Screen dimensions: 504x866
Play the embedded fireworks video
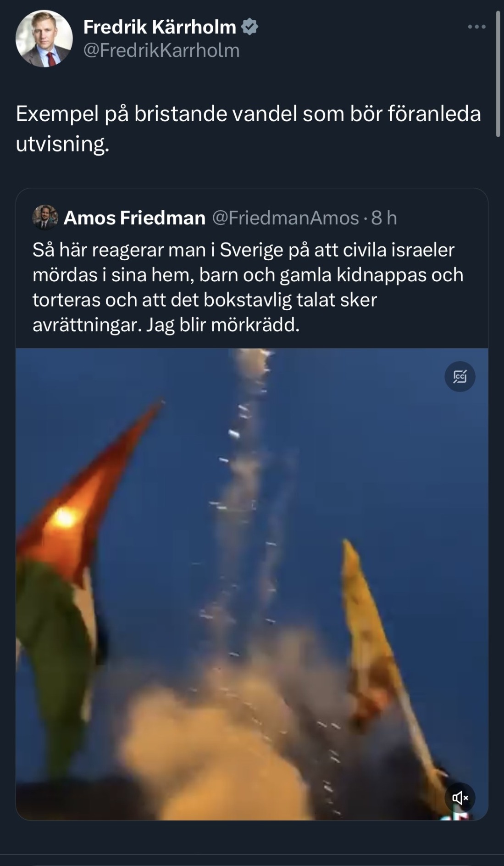click(x=252, y=584)
